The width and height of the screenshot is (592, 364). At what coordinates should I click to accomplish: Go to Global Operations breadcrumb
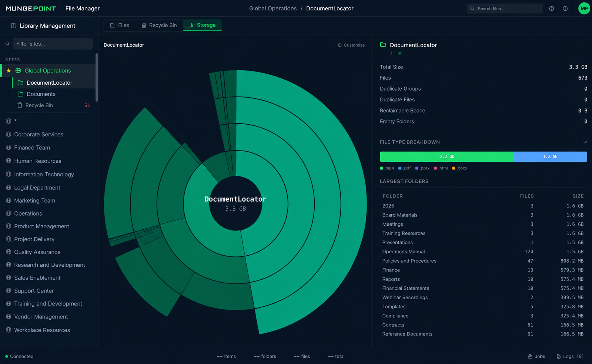pos(273,9)
